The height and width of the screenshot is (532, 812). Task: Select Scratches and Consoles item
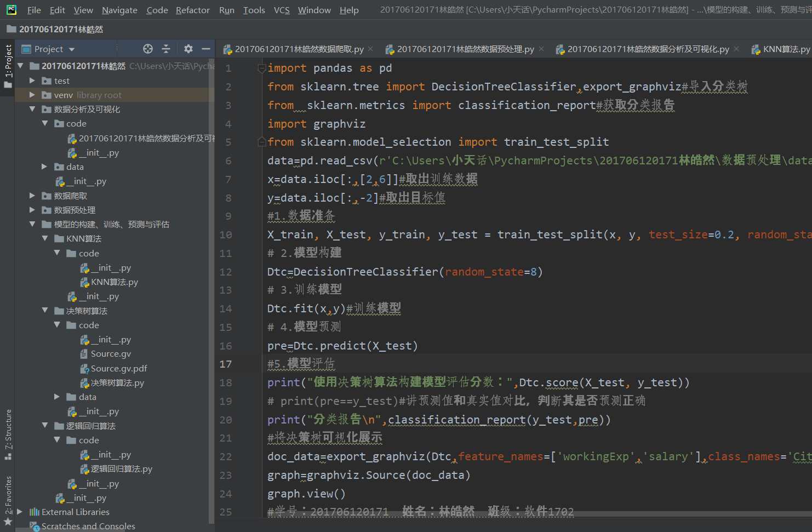click(88, 526)
